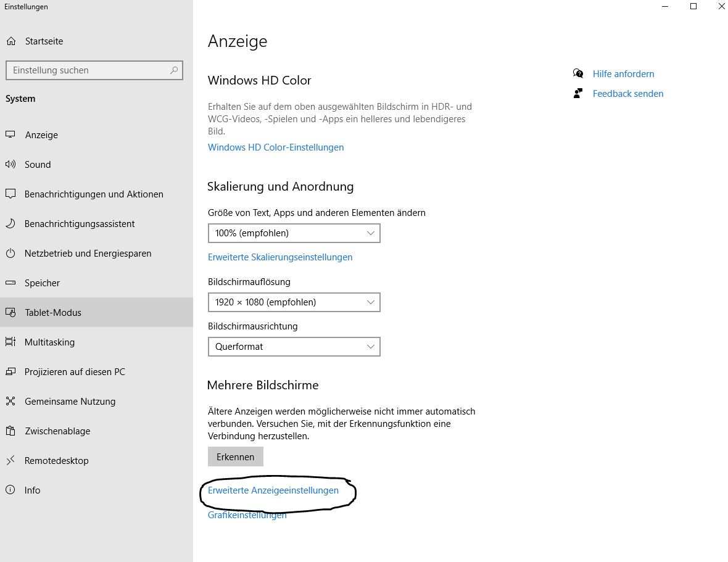Open Netzbetrieb und Energiesparen settings
This screenshot has width=728, height=562.
pos(97,254)
